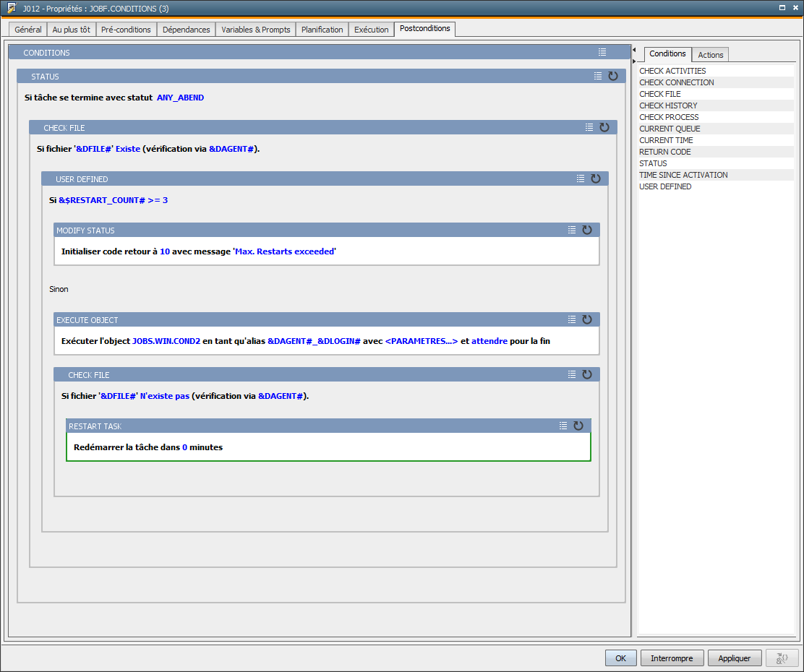
Task: Change the 'N'existe pas' file condition
Action: point(165,396)
